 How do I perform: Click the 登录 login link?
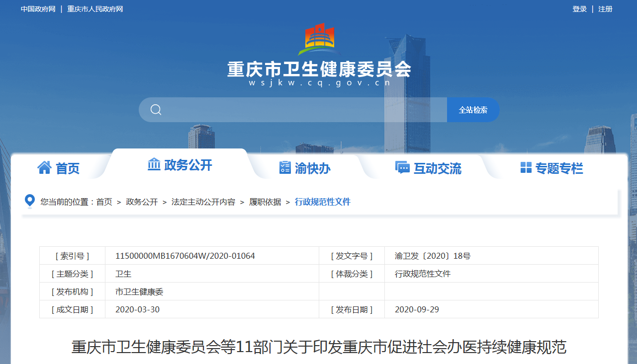click(579, 9)
